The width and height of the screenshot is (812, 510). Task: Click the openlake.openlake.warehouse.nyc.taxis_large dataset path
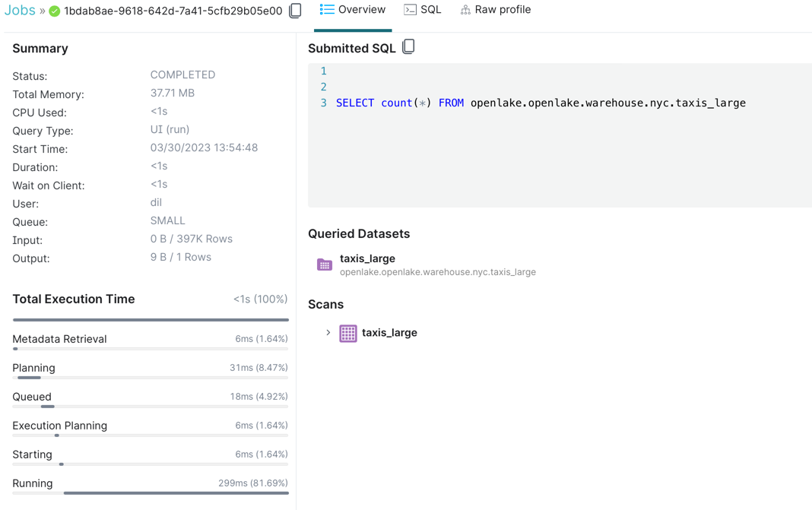pyautogui.click(x=437, y=272)
